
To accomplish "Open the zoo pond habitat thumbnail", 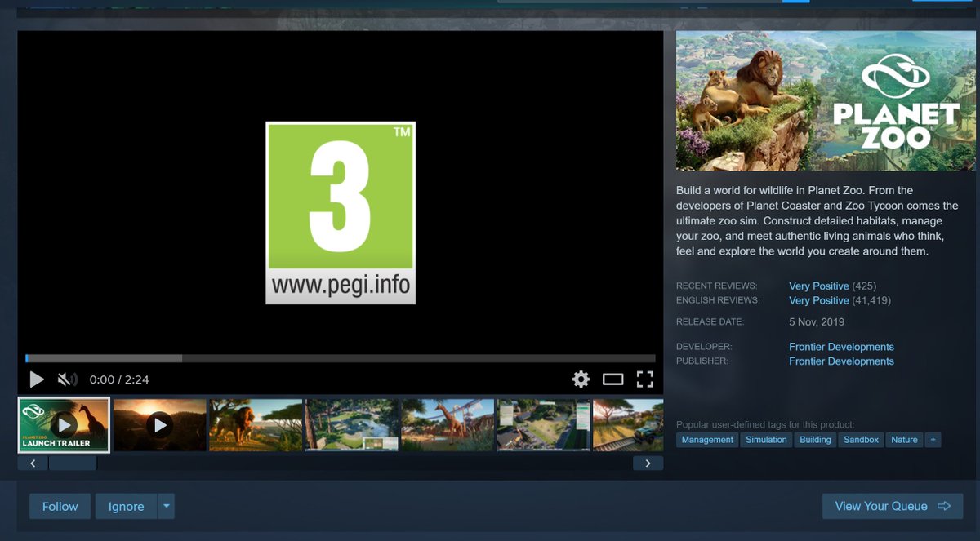I will (x=352, y=425).
